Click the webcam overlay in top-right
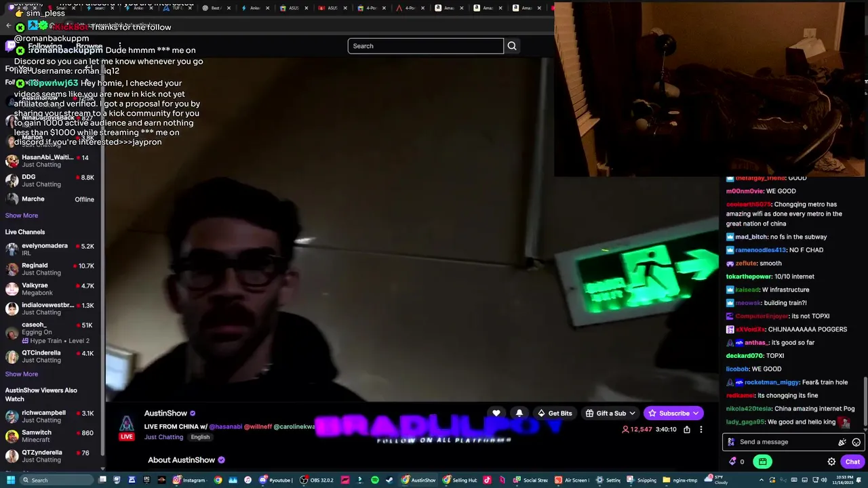Screen dimensions: 868x488 pyautogui.click(x=710, y=88)
